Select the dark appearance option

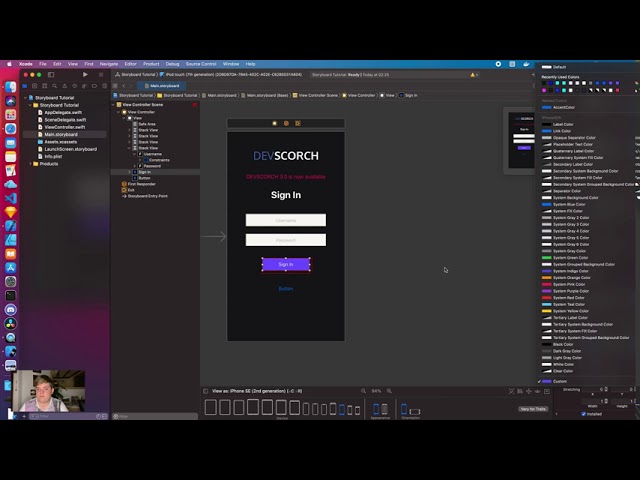tap(384, 409)
